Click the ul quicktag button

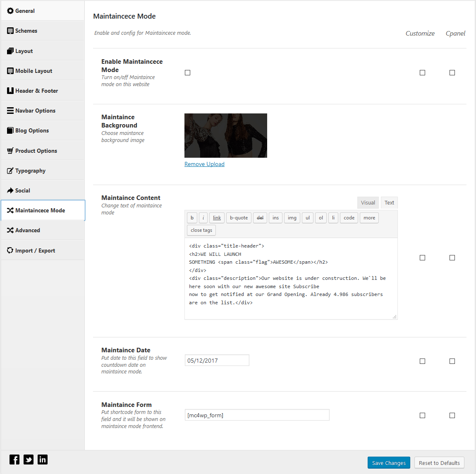(x=308, y=218)
